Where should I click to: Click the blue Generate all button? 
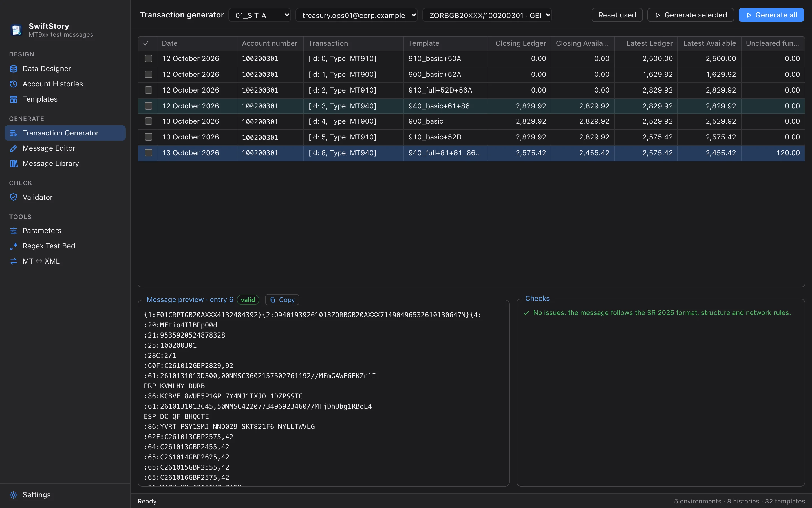(771, 15)
